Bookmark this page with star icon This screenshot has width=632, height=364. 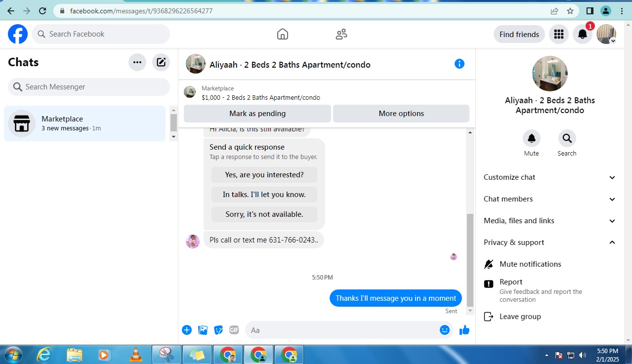coord(570,10)
